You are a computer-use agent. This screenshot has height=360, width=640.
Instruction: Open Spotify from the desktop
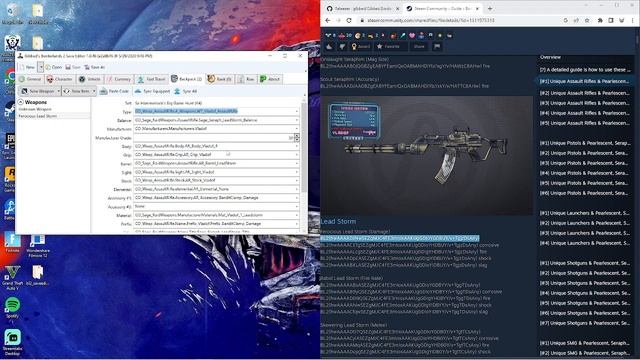pos(12,308)
